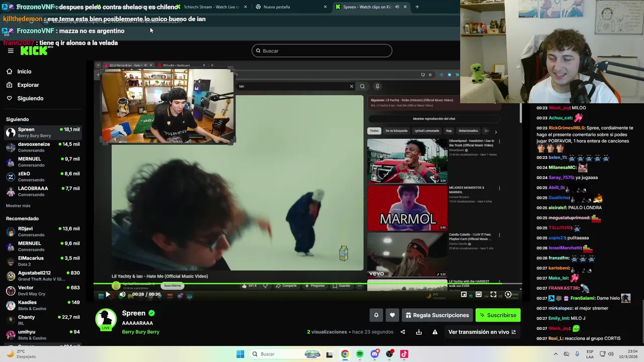
Task: Follow Spreen with heart button
Action: (x=392, y=315)
